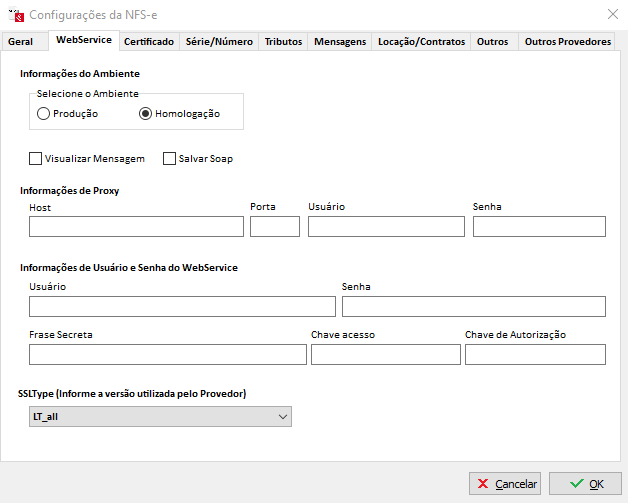Switch to the Mensagens tab
The width and height of the screenshot is (628, 503).
click(x=339, y=42)
